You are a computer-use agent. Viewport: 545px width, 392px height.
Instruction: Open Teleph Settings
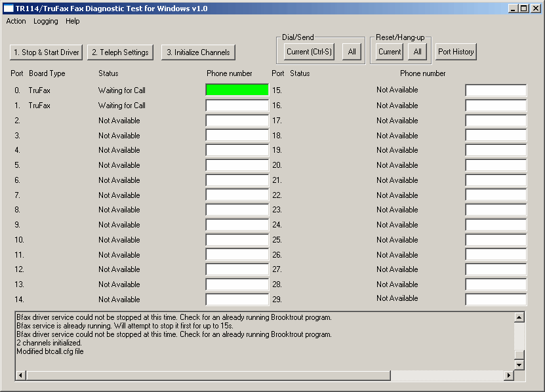point(120,52)
